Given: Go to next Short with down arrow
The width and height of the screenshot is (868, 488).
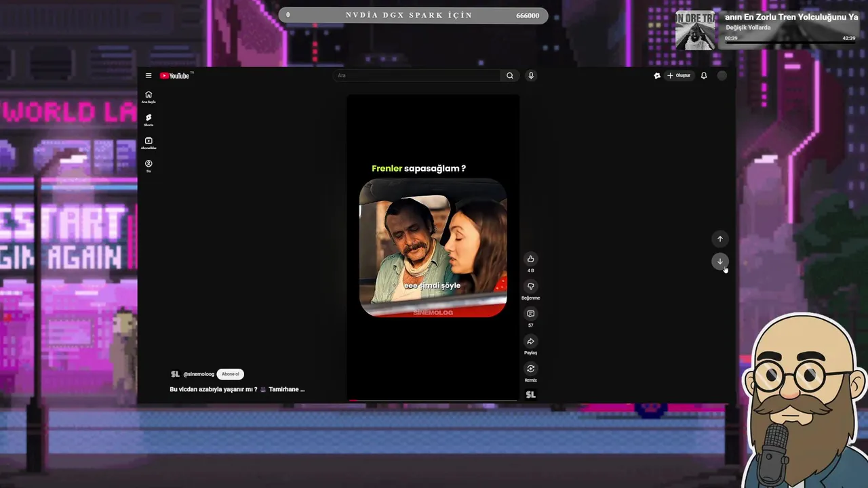Looking at the screenshot, I should point(720,262).
